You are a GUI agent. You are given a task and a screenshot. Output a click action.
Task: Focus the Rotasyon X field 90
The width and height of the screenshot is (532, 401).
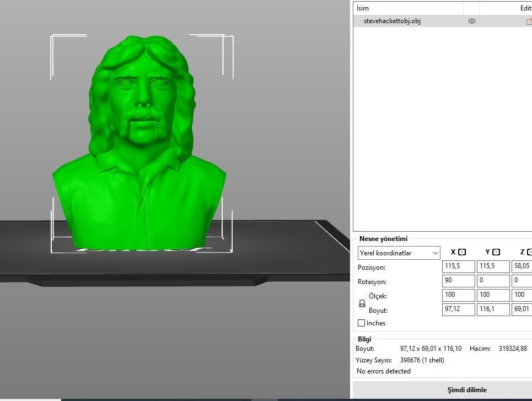coord(458,281)
